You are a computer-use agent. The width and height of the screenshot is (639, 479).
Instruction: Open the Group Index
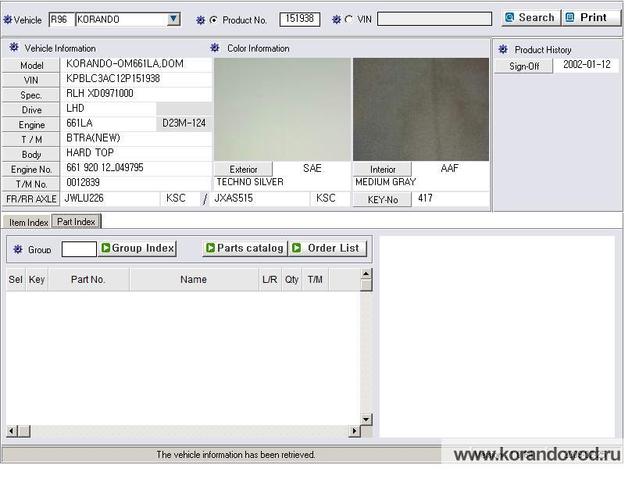[138, 248]
